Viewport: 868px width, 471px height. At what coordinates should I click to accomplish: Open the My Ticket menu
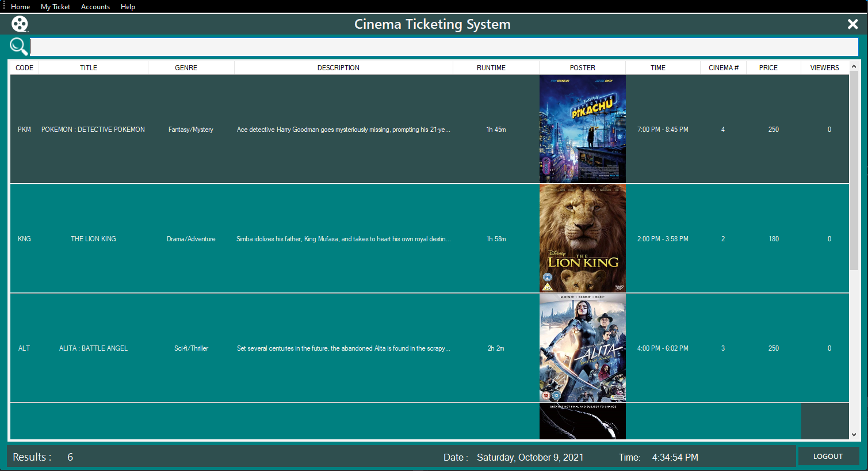click(x=55, y=7)
